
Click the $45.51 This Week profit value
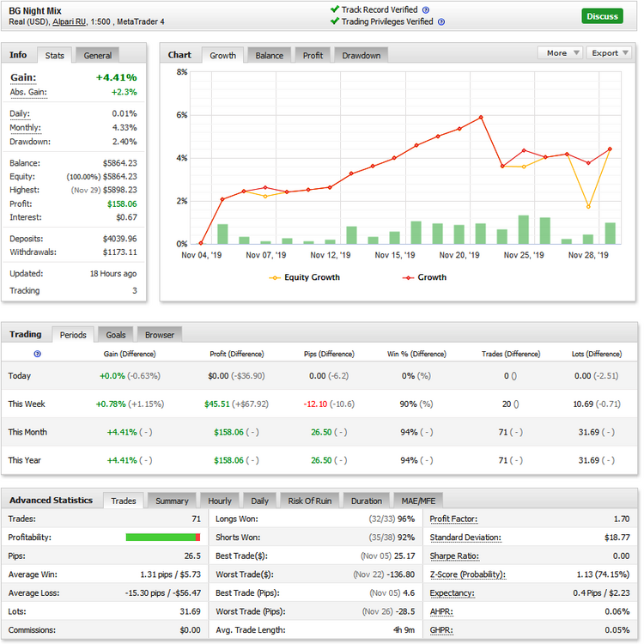pyautogui.click(x=217, y=404)
